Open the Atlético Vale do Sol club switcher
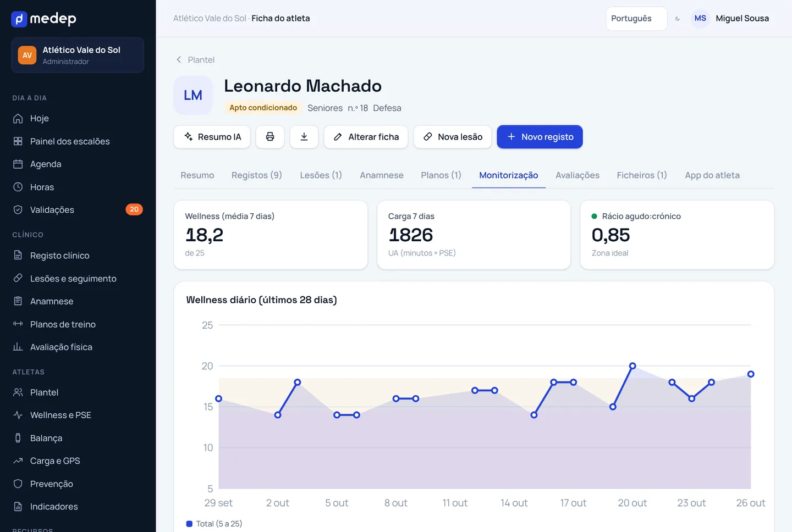 [x=78, y=55]
